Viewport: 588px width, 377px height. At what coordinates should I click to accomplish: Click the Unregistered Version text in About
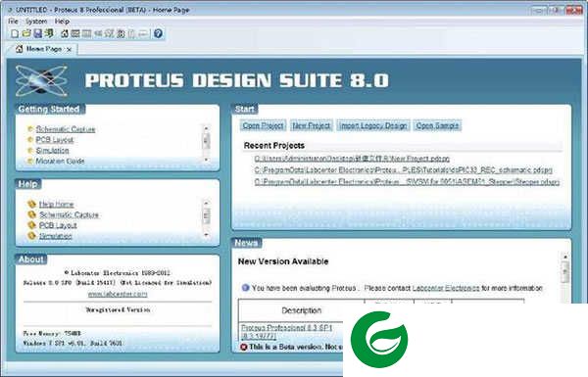[119, 309]
